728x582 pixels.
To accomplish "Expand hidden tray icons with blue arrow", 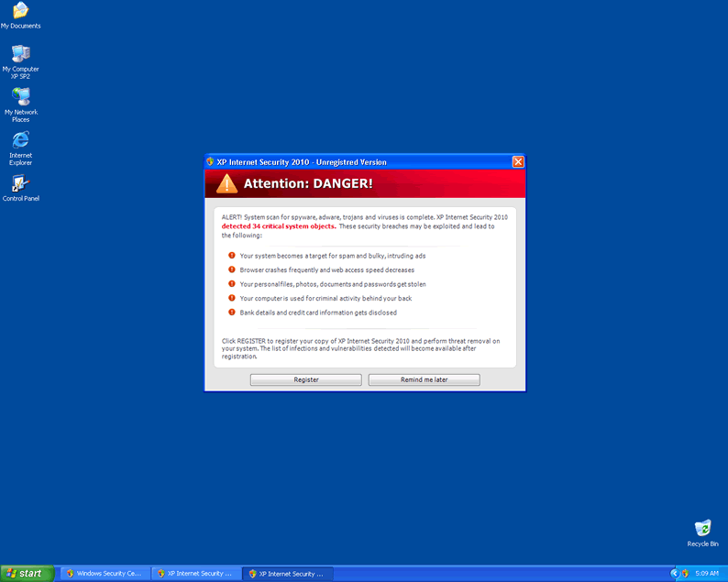I will [674, 573].
